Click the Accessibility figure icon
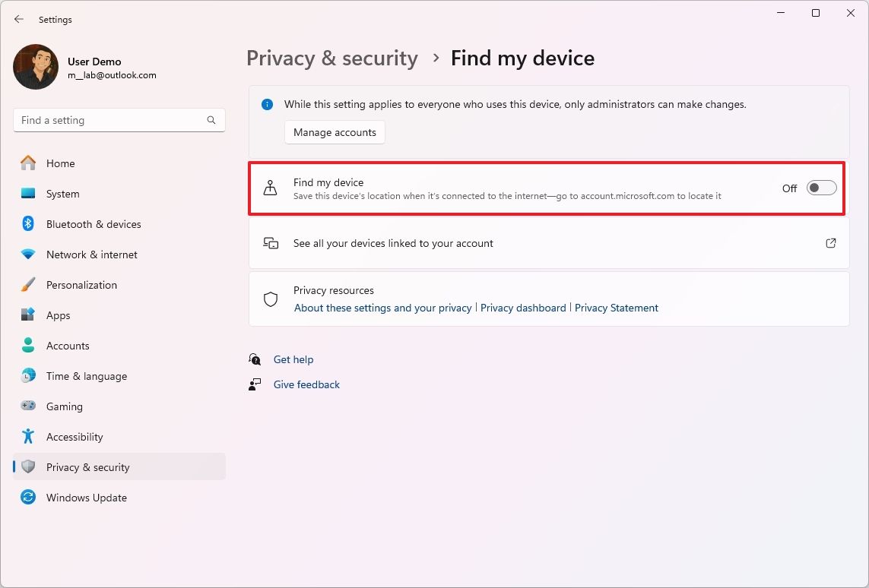Screen dimensions: 869x588 pyautogui.click(x=28, y=437)
